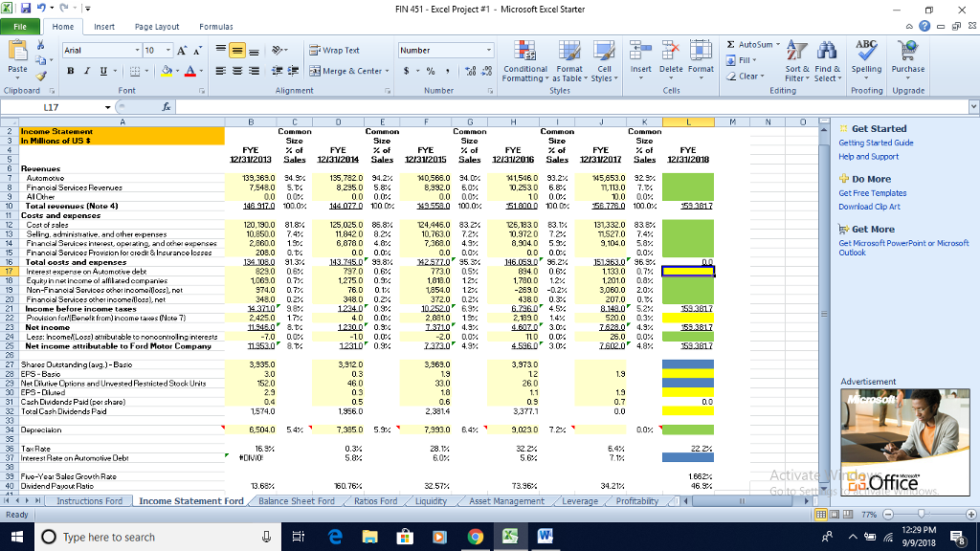Click the Get Free Templates link
The image size is (980, 551).
(x=875, y=193)
